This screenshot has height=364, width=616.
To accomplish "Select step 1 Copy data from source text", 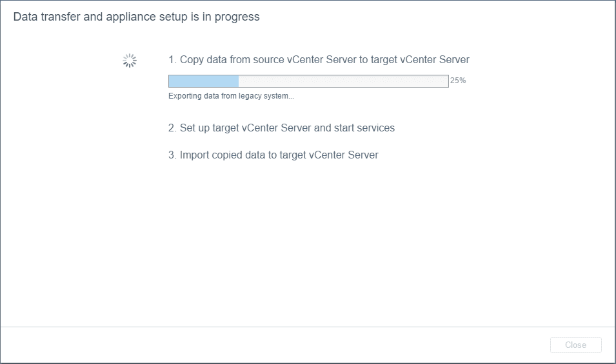I will pos(319,60).
